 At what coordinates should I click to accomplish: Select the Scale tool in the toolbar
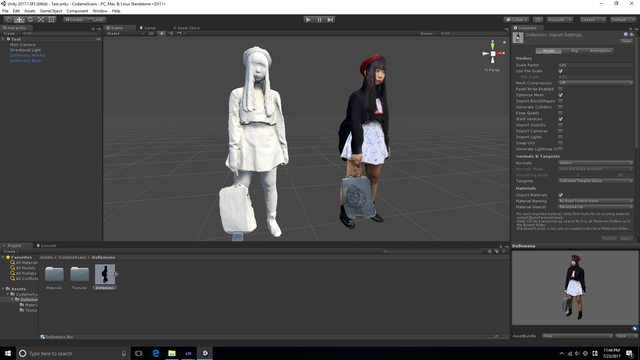click(x=41, y=20)
